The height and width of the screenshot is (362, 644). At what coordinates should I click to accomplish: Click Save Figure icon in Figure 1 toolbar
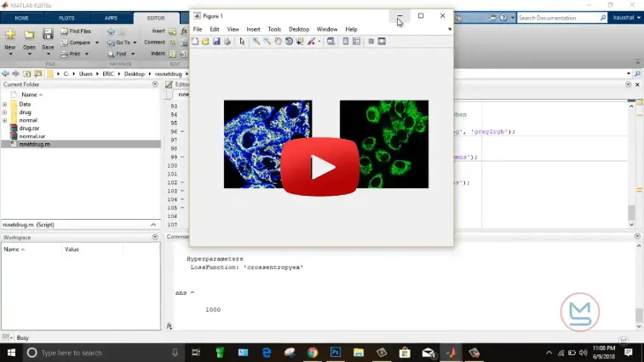point(216,42)
